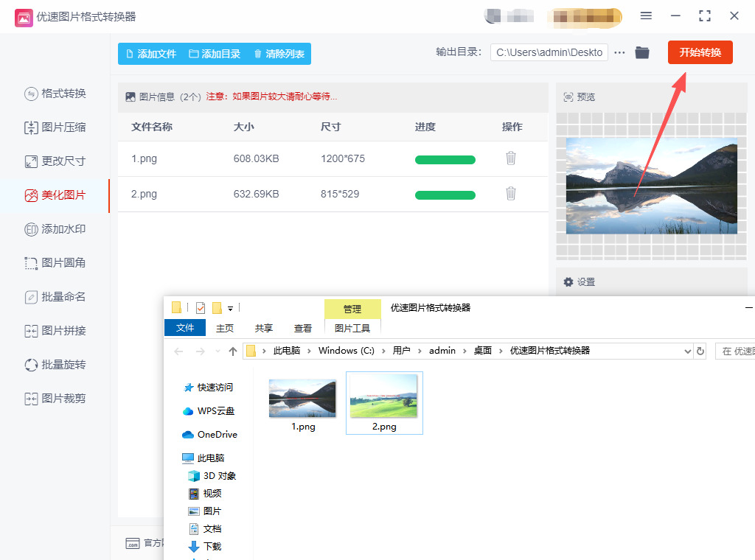
Task: Open the hamburger menu in title bar
Action: pyautogui.click(x=646, y=16)
